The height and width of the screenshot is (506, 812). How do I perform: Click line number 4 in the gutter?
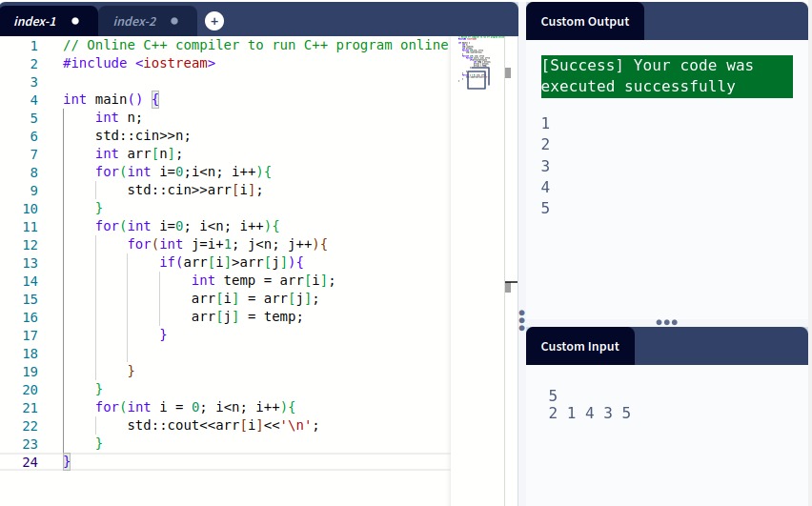pos(33,100)
